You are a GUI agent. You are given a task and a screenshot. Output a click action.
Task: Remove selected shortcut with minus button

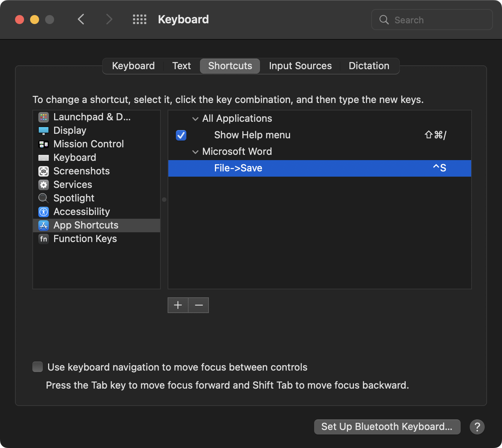click(199, 305)
